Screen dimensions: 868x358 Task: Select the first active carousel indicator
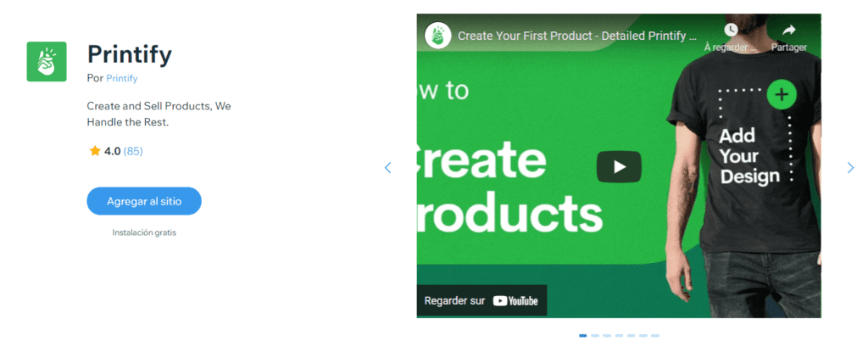point(583,336)
